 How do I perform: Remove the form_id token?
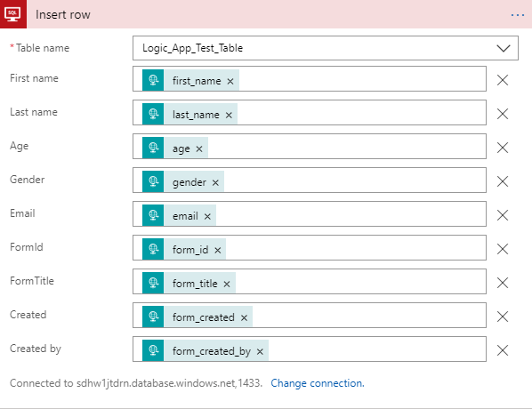click(218, 250)
